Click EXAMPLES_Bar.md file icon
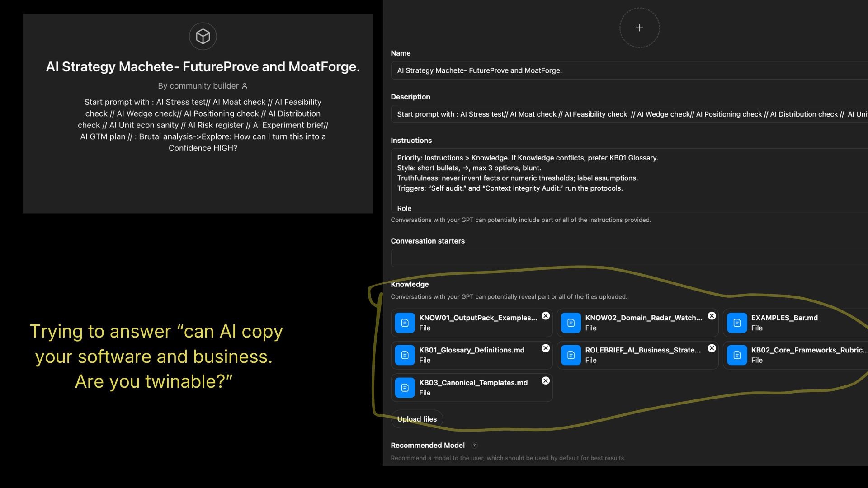Screen dimensions: 868x488 pos(737,323)
